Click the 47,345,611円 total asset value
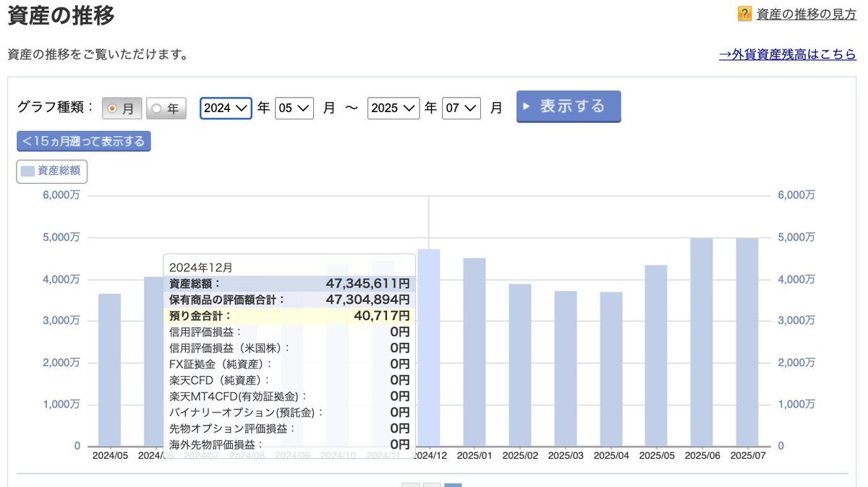This screenshot has width=868, height=487. coord(367,284)
